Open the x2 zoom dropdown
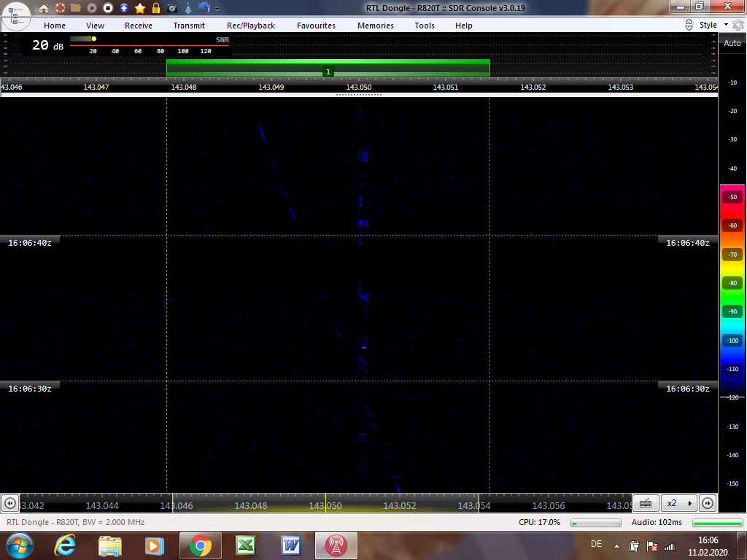Image resolution: width=747 pixels, height=560 pixels. coord(679,503)
